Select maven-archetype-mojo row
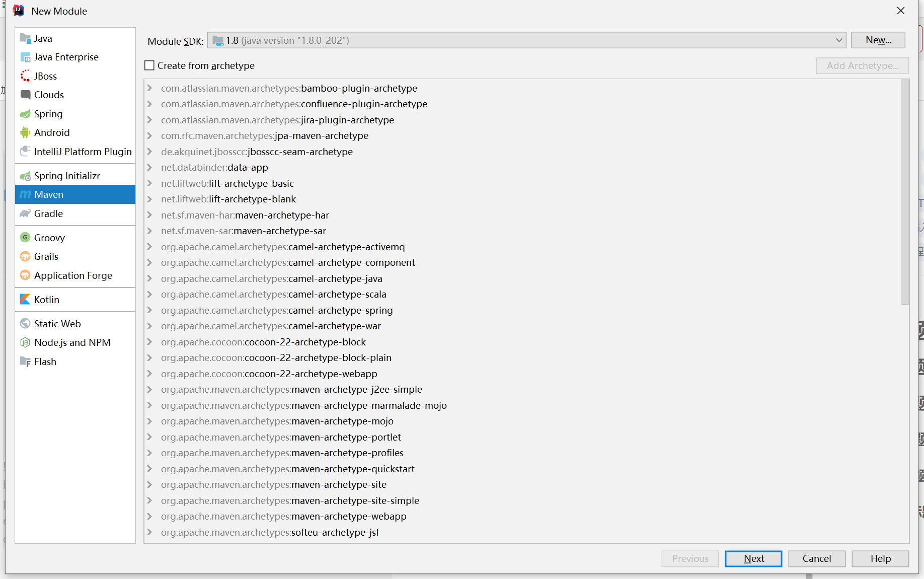924x579 pixels. coord(522,421)
